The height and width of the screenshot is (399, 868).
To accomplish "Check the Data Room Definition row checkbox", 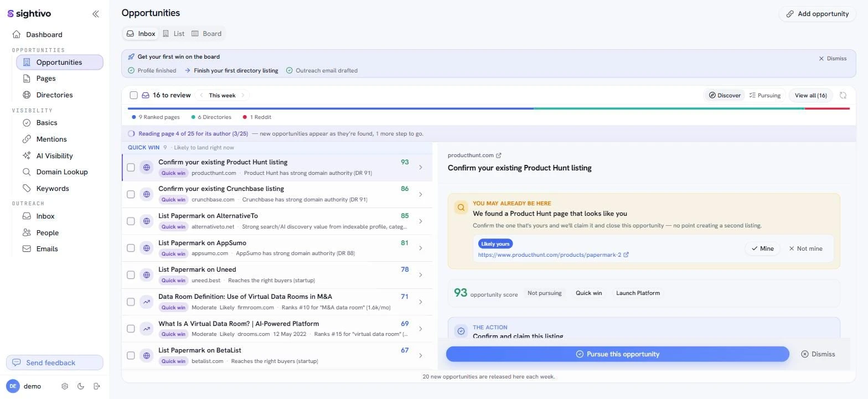I will pos(131,302).
